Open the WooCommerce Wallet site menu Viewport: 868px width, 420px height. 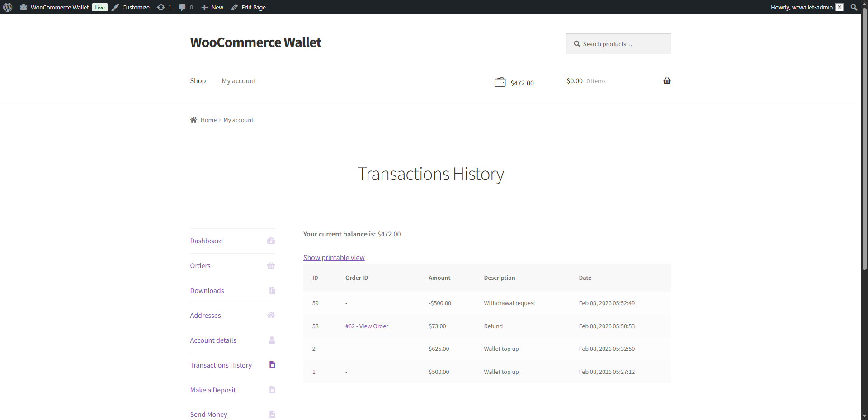[59, 7]
